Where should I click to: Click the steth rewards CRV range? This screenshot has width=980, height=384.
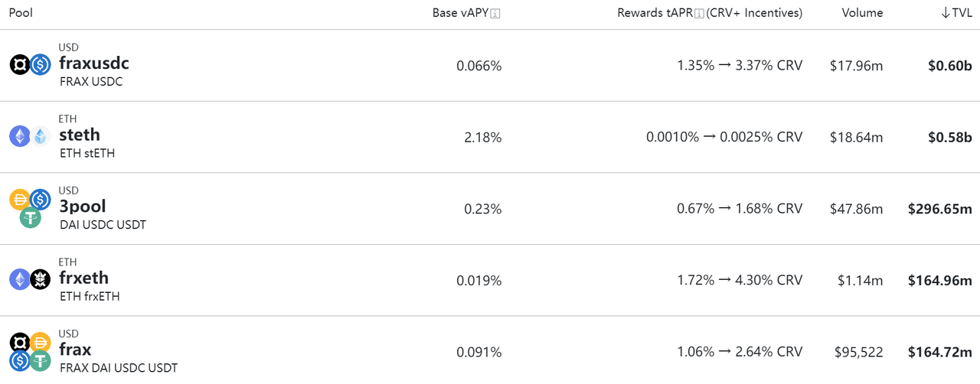pos(724,137)
